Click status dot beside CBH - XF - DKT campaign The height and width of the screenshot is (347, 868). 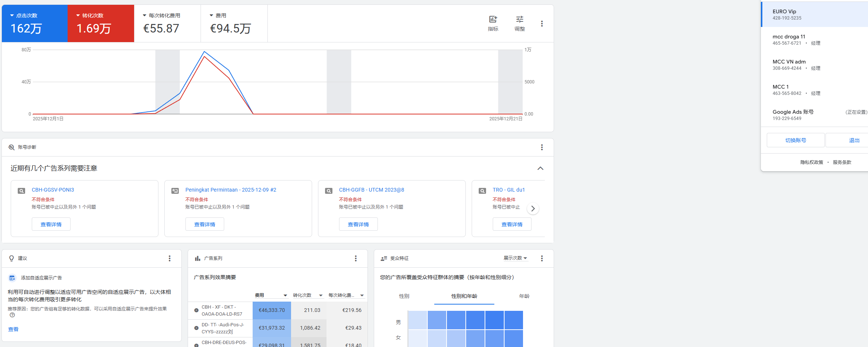(x=197, y=310)
